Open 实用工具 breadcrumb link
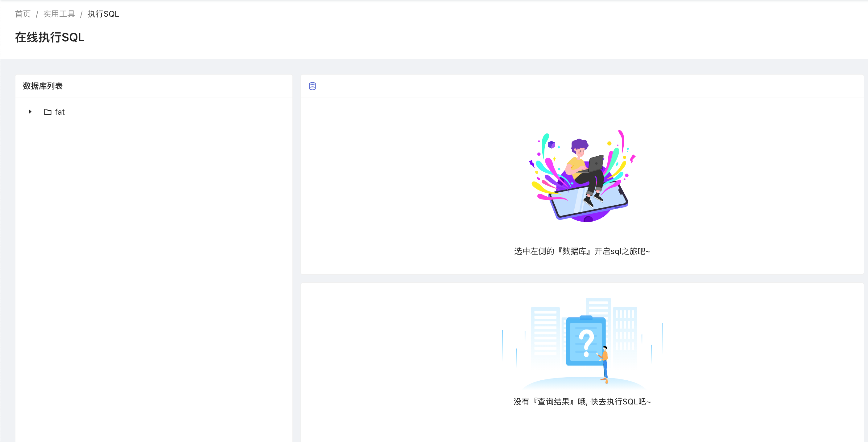Screen dimensions: 868x442 [59, 14]
